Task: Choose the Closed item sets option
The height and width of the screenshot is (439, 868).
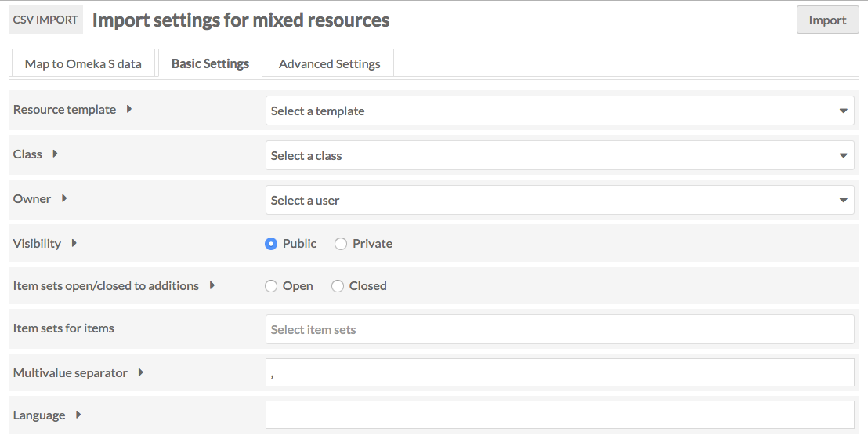Action: pos(337,286)
